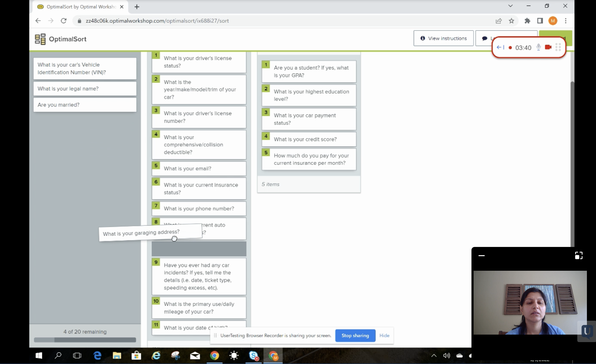This screenshot has width=596, height=364.
Task: Open a new browser tab
Action: (137, 7)
